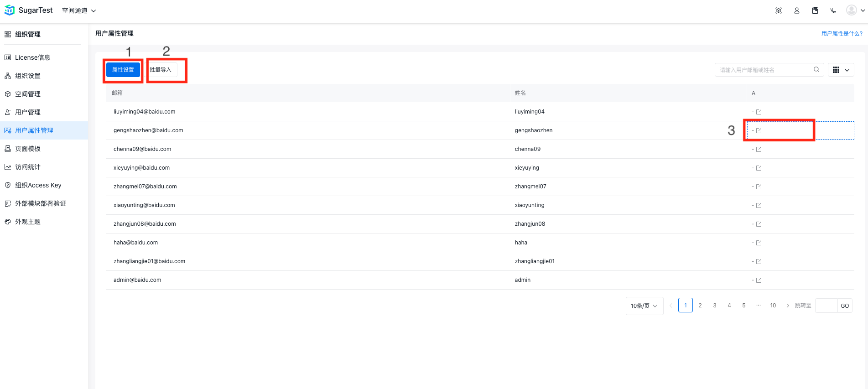Open 组织设置 in sidebar
Viewport: 868px width, 389px height.
44,76
